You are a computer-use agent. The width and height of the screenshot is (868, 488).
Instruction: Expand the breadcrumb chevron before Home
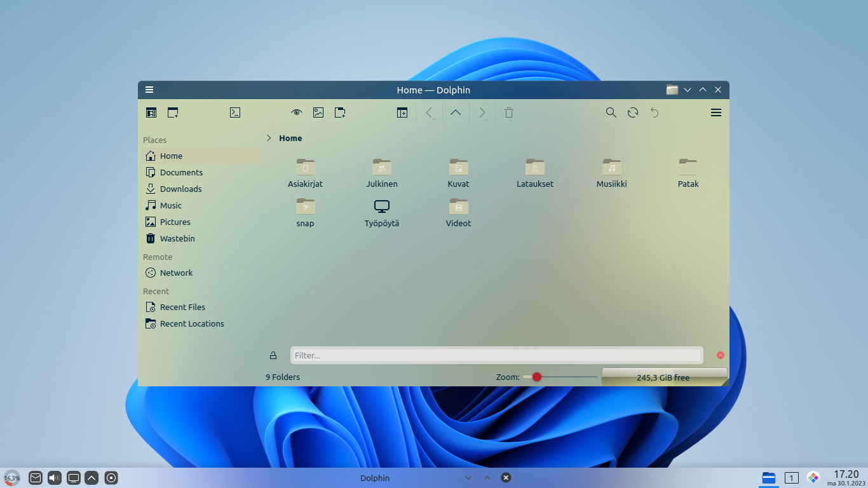coord(269,138)
